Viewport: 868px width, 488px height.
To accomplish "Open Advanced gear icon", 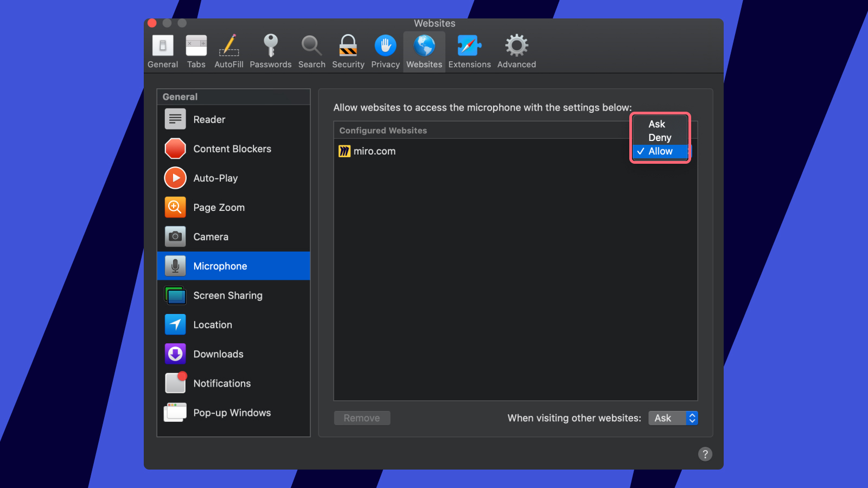I will click(x=516, y=46).
